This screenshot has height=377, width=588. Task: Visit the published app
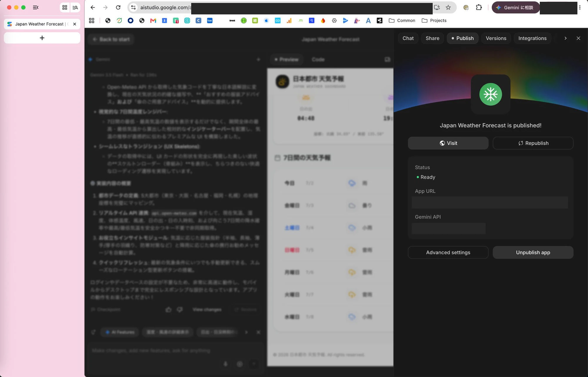(448, 143)
